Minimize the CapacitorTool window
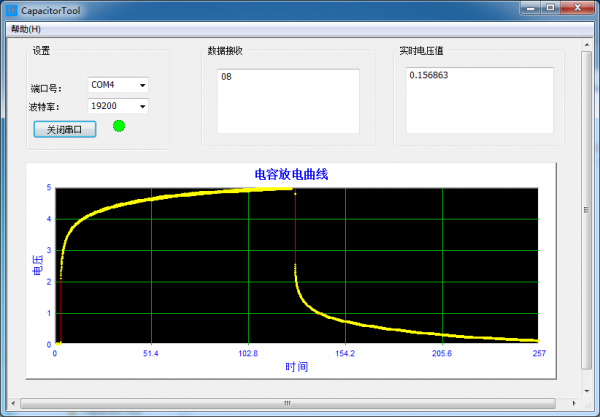600x417 pixels. 530,8
